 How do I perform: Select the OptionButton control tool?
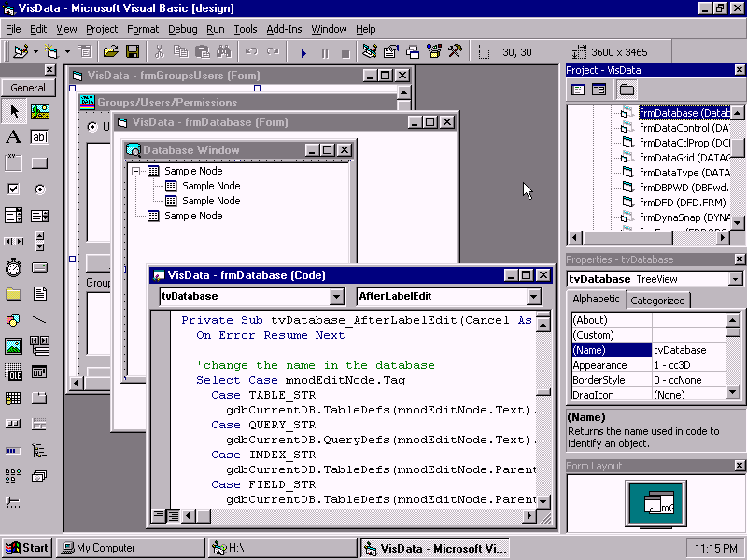click(39, 189)
